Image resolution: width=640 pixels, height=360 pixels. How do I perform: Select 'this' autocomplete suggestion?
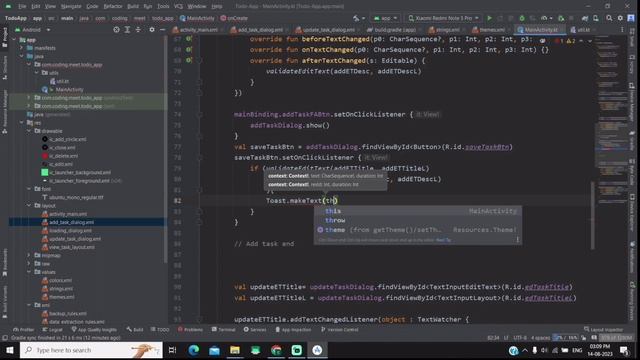[418, 211]
